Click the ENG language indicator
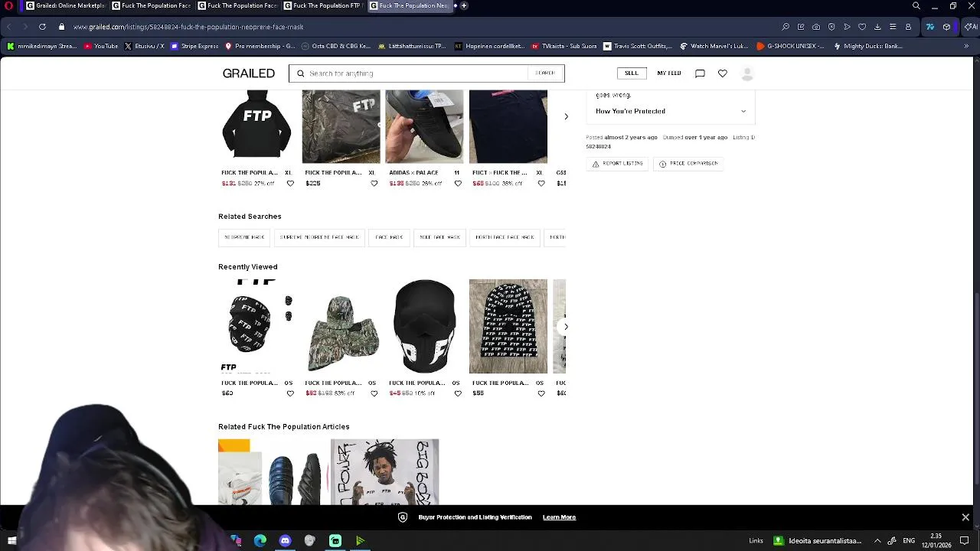This screenshot has height=551, width=980. click(x=909, y=541)
